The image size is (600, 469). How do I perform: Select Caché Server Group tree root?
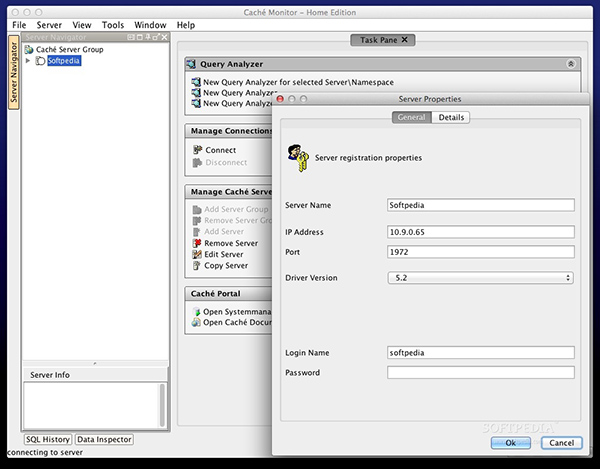click(69, 49)
